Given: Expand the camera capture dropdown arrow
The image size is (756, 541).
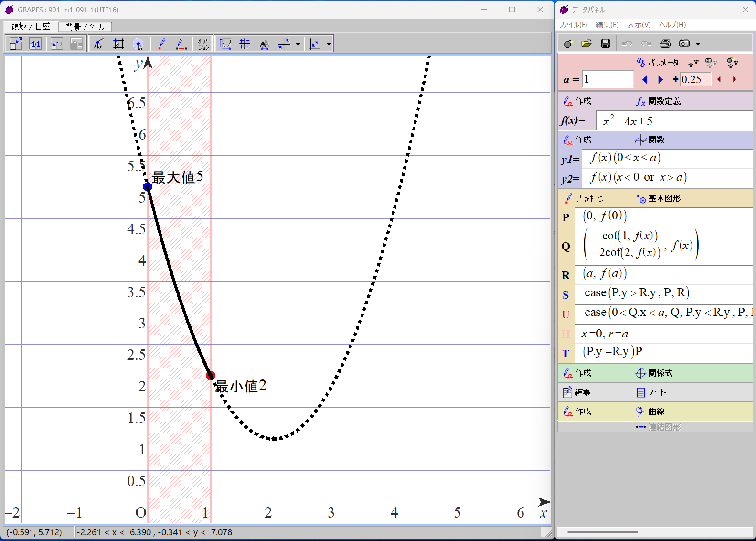Looking at the screenshot, I should pos(698,44).
